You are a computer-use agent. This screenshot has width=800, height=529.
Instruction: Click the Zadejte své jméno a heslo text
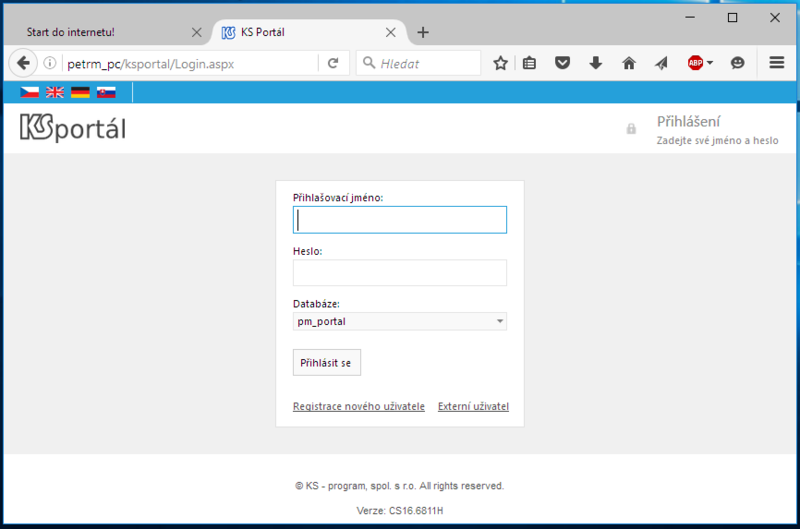[717, 141]
